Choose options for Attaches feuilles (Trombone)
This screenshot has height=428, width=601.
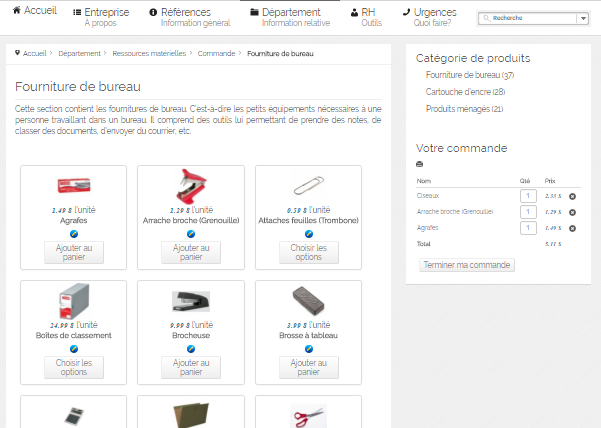pyautogui.click(x=309, y=252)
